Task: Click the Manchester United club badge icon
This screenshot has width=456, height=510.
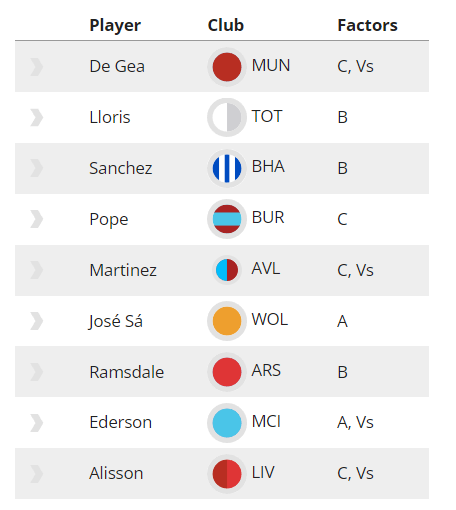Action: 227,67
